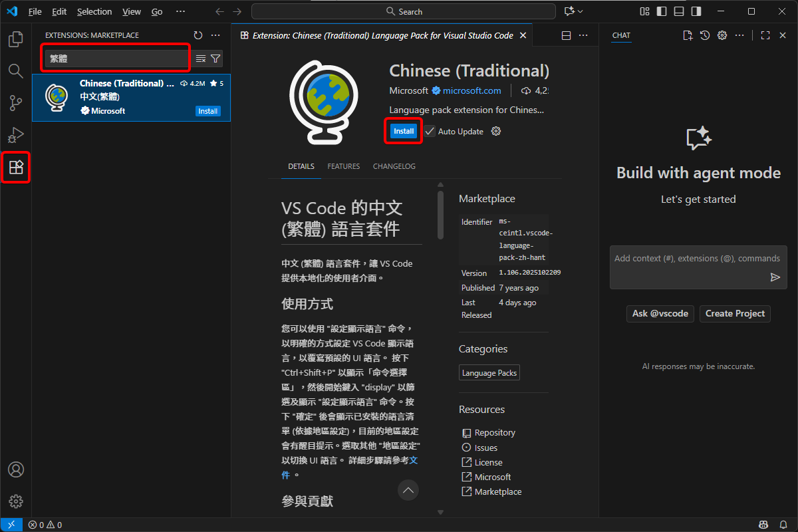Toggle the Auto Update checkbox
Image resolution: width=798 pixels, height=532 pixels.
point(430,131)
